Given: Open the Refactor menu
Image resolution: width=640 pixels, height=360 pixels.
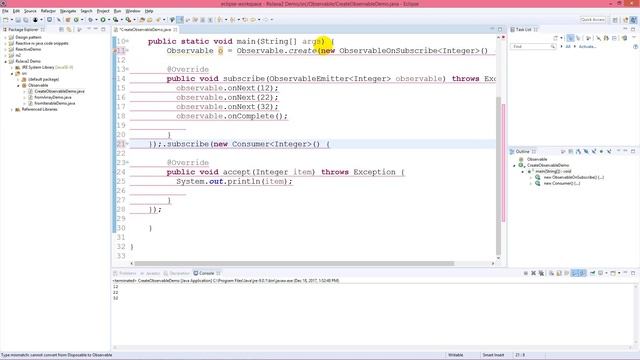Looking at the screenshot, I should [48, 11].
